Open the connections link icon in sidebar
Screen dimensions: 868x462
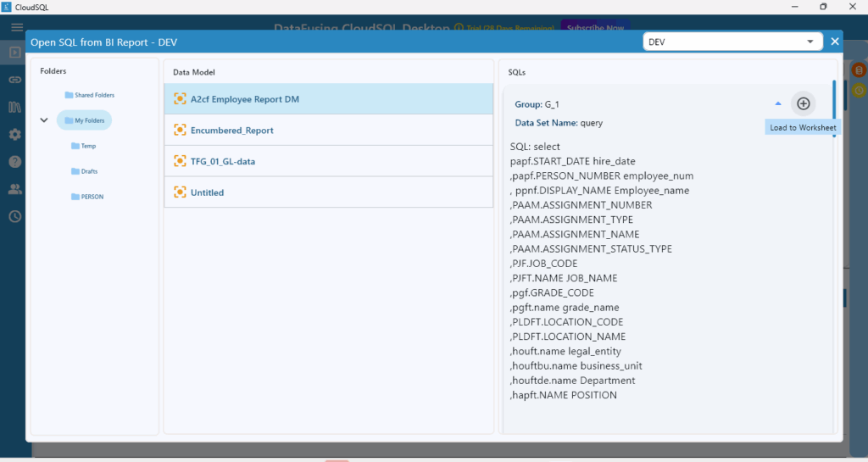tap(15, 80)
